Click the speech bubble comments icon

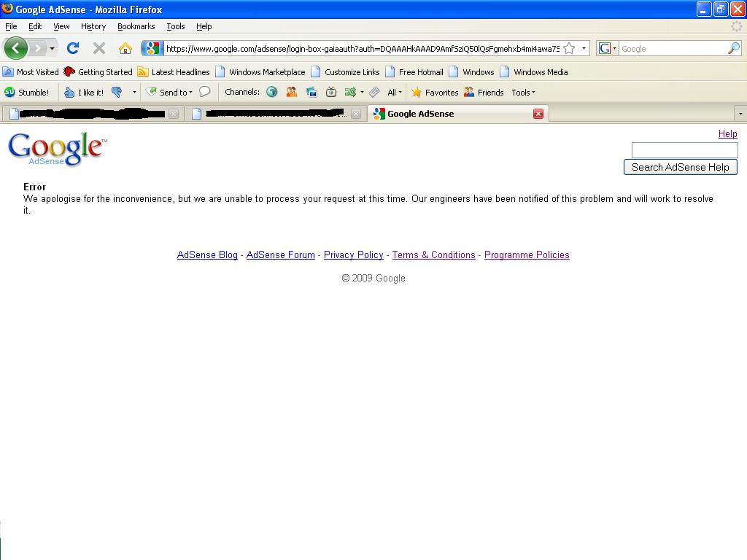204,92
